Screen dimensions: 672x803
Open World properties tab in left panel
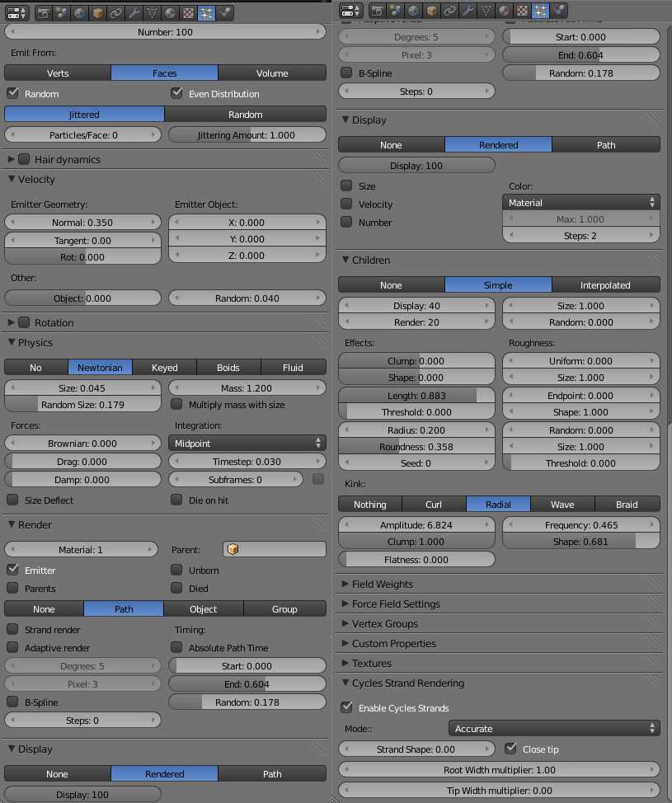(79, 13)
